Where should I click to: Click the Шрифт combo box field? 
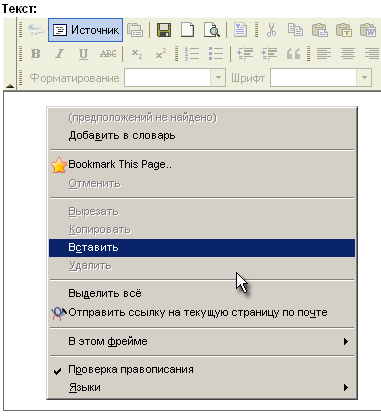321,78
